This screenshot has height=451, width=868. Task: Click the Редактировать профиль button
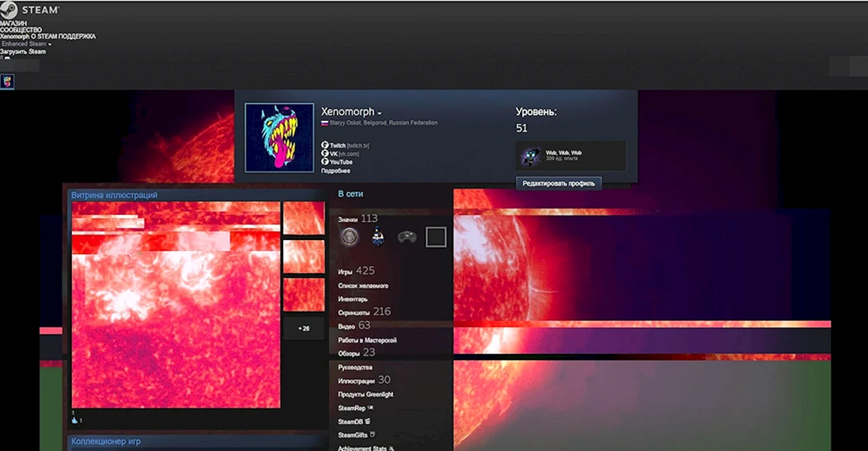(x=559, y=183)
